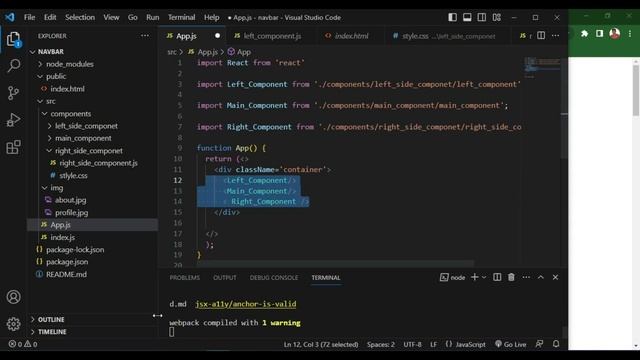Image resolution: width=640 pixels, height=360 pixels.
Task: Open the Edit menu
Action: tap(50, 17)
